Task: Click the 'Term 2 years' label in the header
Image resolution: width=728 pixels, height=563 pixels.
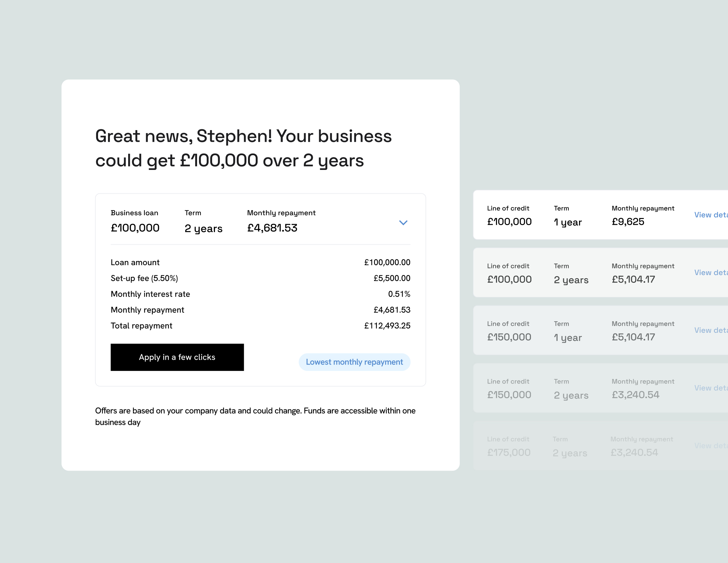Action: click(203, 222)
